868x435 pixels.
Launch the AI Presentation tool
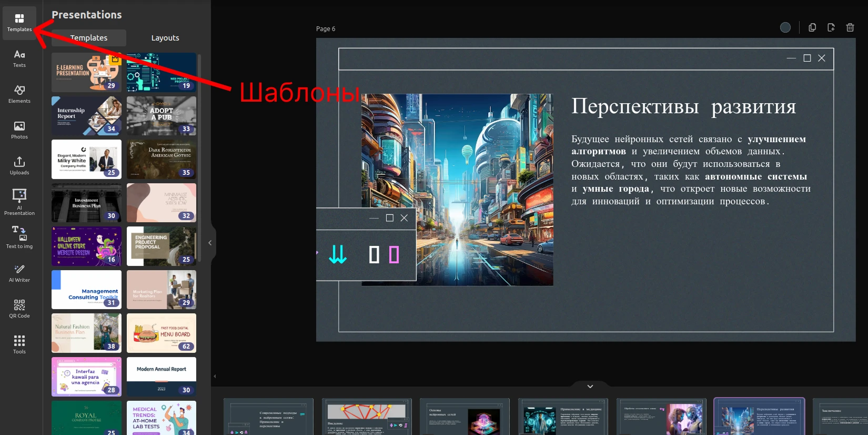pos(19,202)
